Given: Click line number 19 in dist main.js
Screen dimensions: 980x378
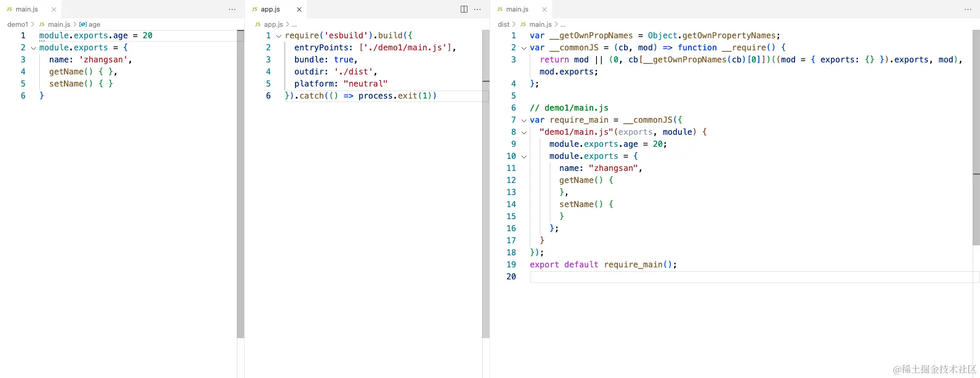Looking at the screenshot, I should [511, 265].
